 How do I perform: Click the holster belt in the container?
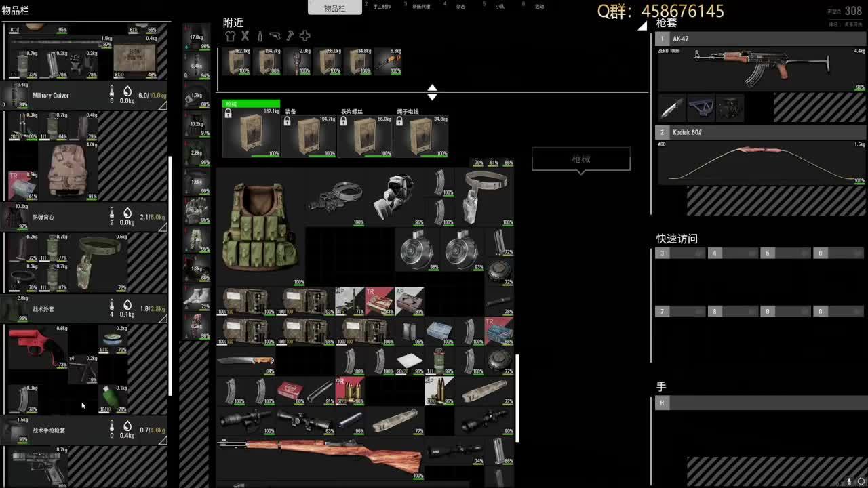(x=485, y=197)
